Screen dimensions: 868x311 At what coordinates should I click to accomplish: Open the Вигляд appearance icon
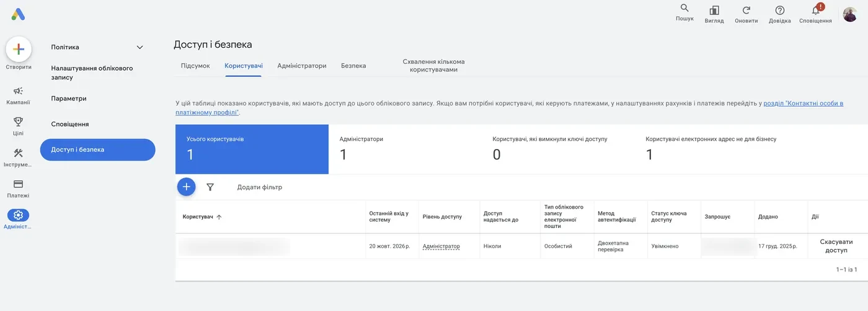tap(714, 10)
